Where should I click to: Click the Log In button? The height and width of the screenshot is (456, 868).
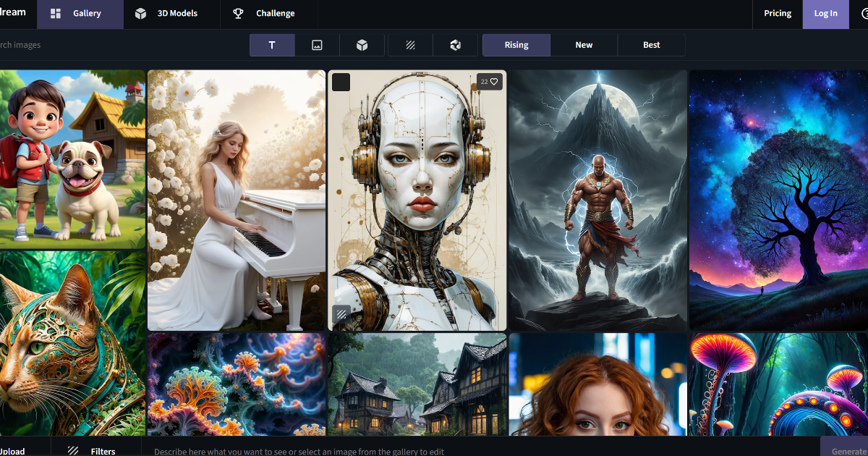[x=825, y=14]
